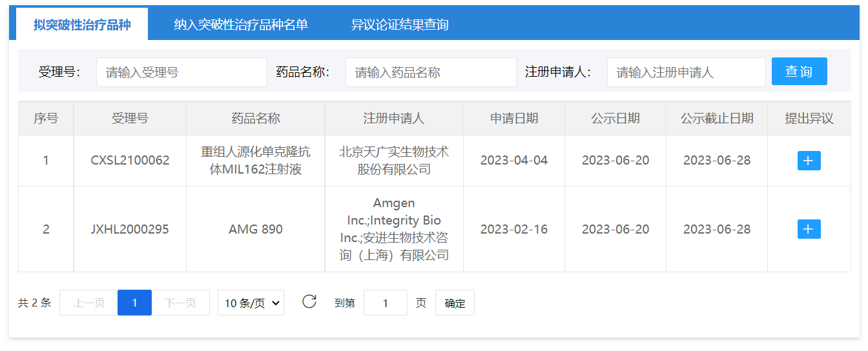Select the 拟突破性治疗品种 tab
Image resolution: width=868 pixels, height=351 pixels.
(x=82, y=25)
